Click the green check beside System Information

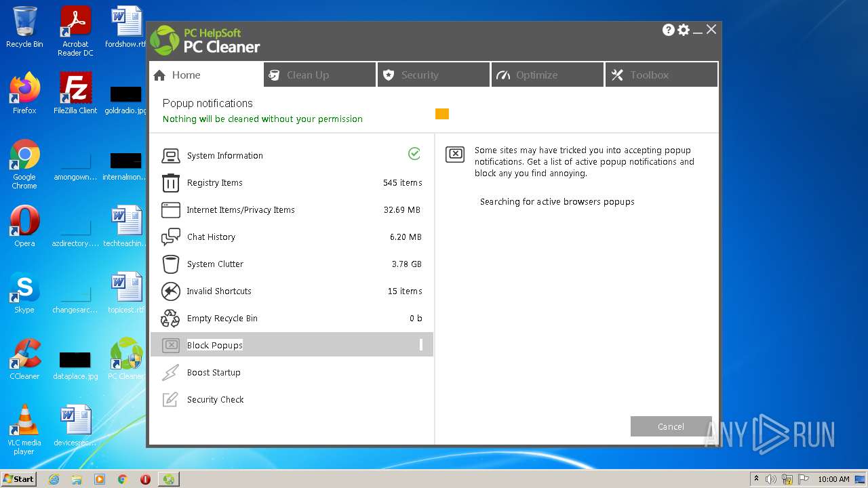414,154
